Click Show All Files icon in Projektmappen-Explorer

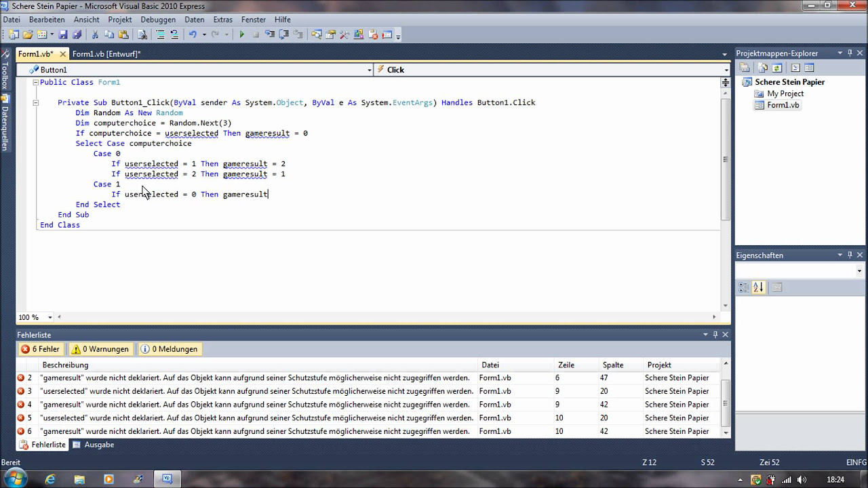pyautogui.click(x=763, y=68)
